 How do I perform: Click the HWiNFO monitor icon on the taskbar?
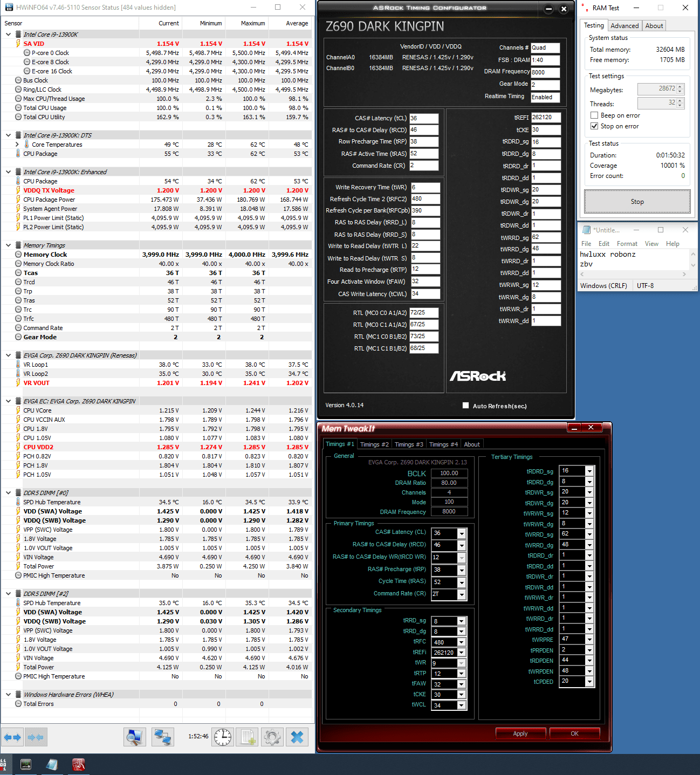(x=26, y=764)
